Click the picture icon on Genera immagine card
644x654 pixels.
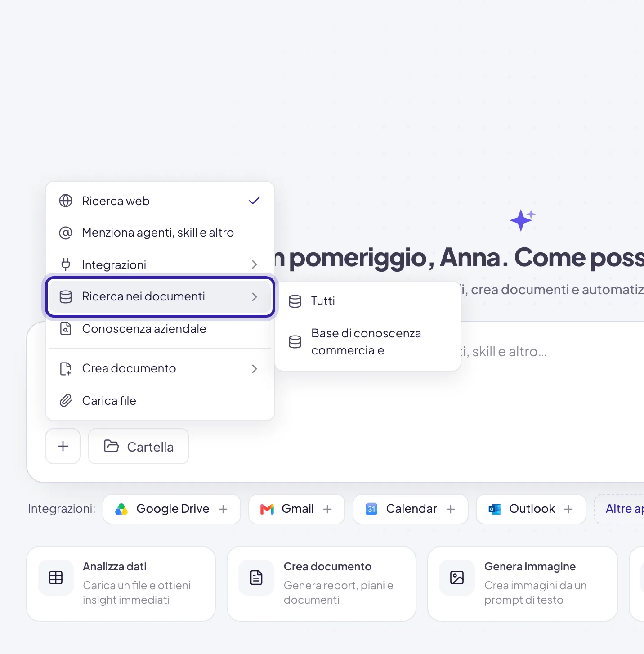click(457, 578)
